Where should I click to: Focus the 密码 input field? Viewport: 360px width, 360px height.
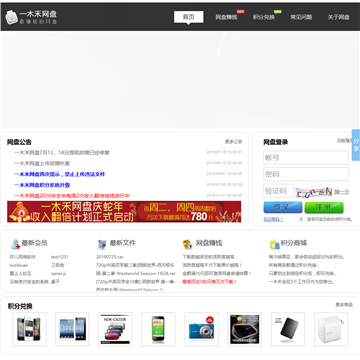pyautogui.click(x=306, y=174)
